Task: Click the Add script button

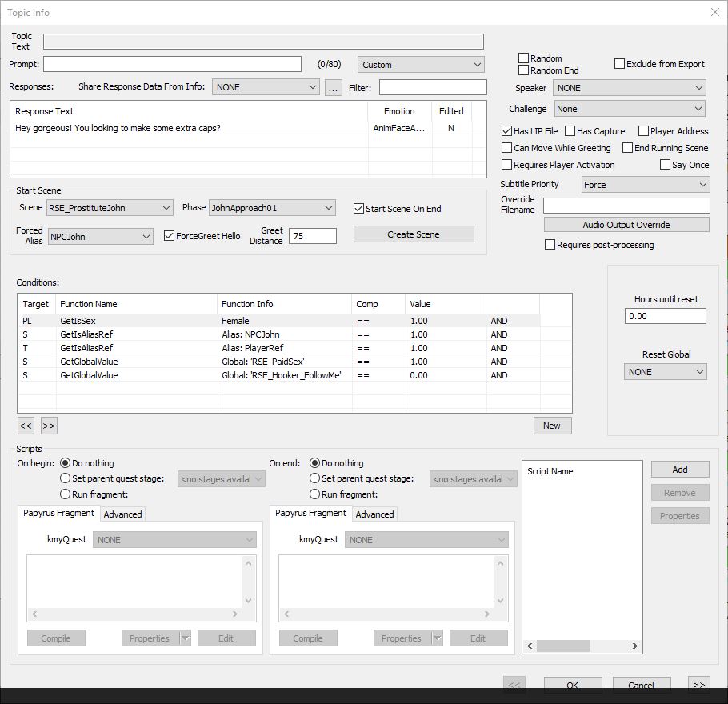Action: click(x=680, y=470)
